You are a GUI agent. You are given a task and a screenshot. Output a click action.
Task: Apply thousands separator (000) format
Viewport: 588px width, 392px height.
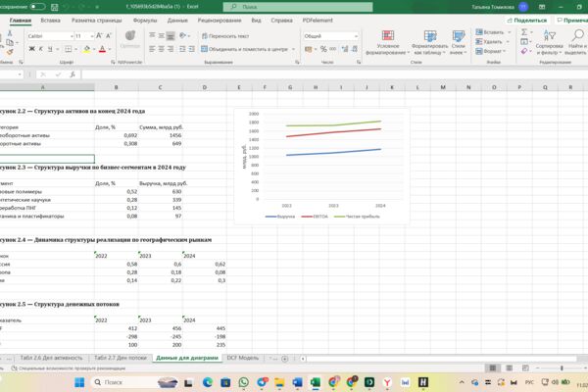332,49
